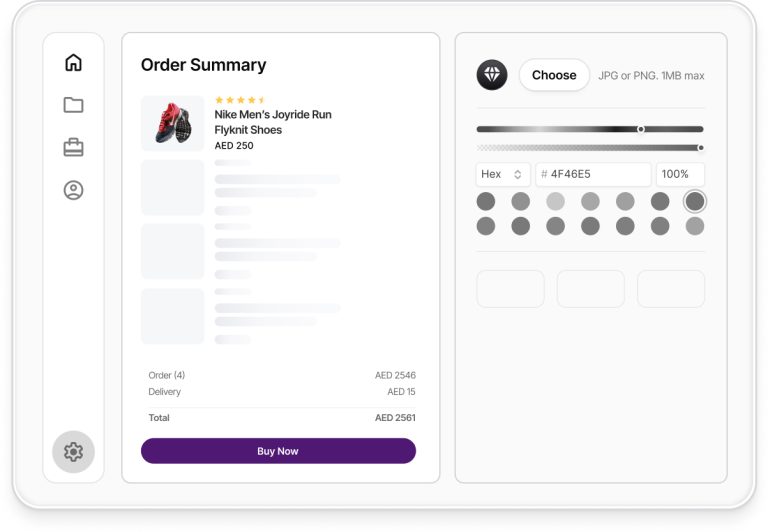Open the Home icon in sidebar

pyautogui.click(x=73, y=63)
